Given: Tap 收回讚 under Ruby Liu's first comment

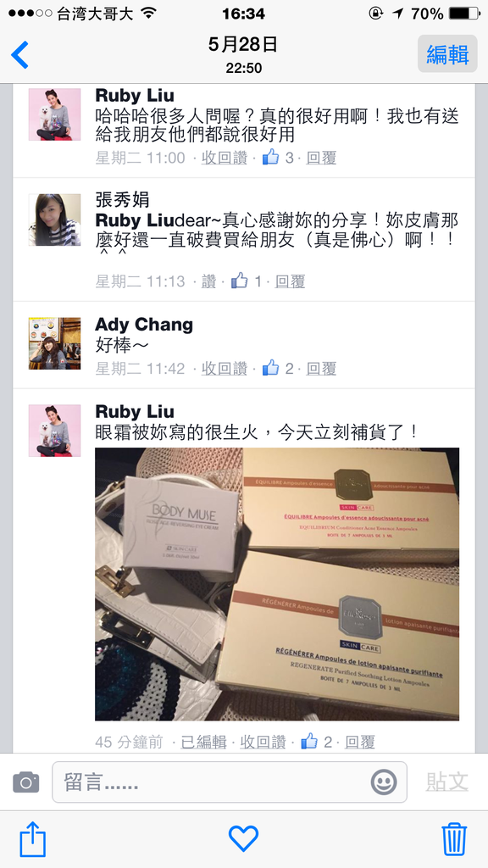Looking at the screenshot, I should tap(224, 158).
